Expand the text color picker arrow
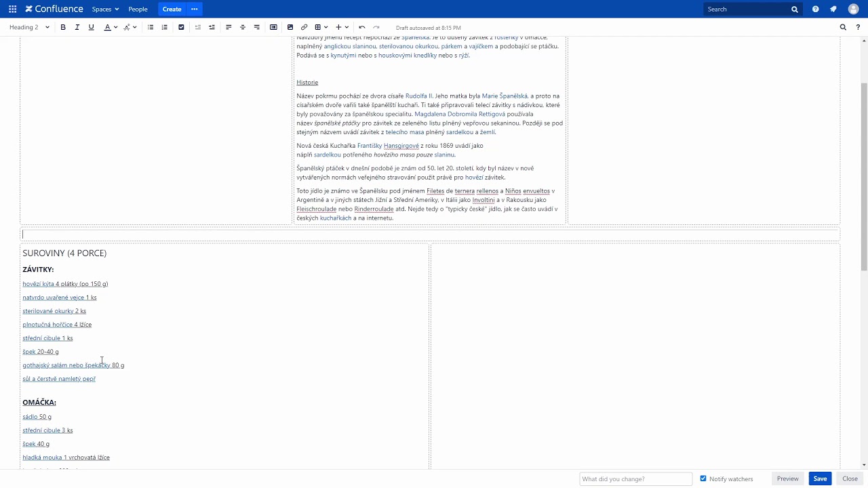Screen dimensions: 868x488 click(116, 27)
